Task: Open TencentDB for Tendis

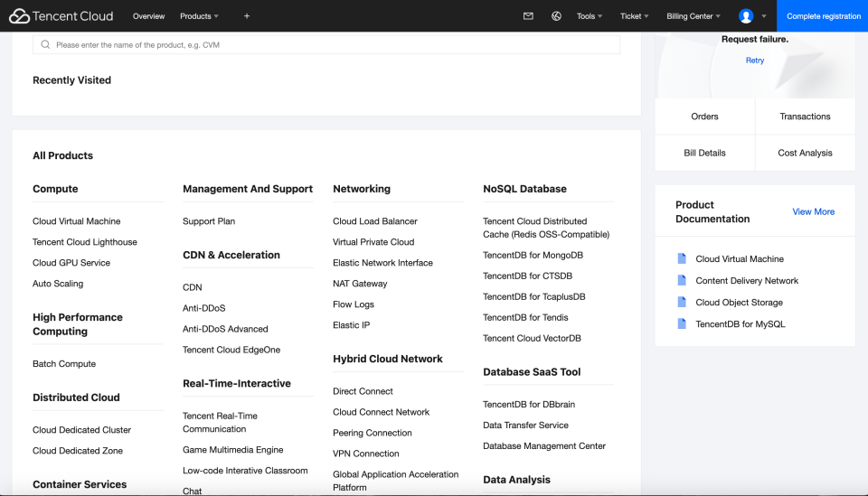Action: 525,317
